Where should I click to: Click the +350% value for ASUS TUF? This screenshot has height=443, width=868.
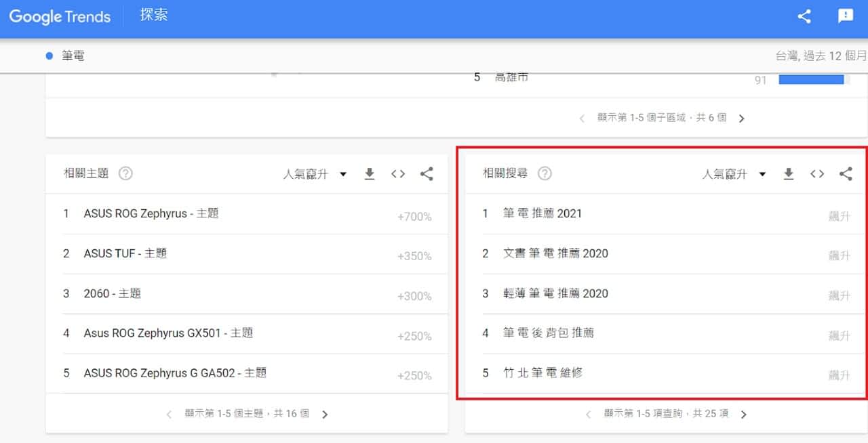coord(414,256)
